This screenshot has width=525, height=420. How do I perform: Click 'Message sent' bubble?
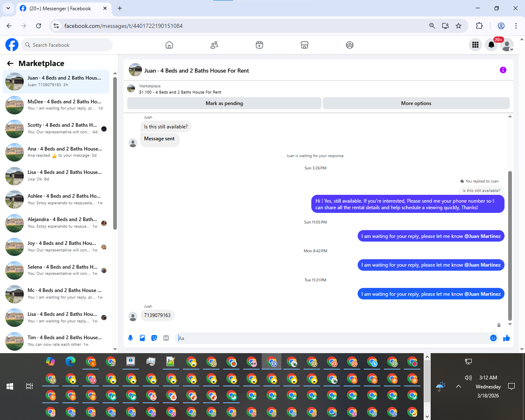(x=160, y=139)
